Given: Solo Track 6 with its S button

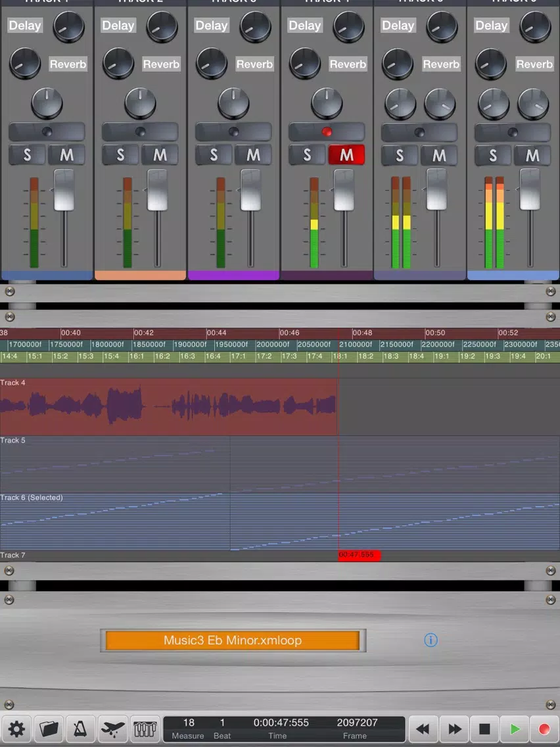Looking at the screenshot, I should 493,155.
